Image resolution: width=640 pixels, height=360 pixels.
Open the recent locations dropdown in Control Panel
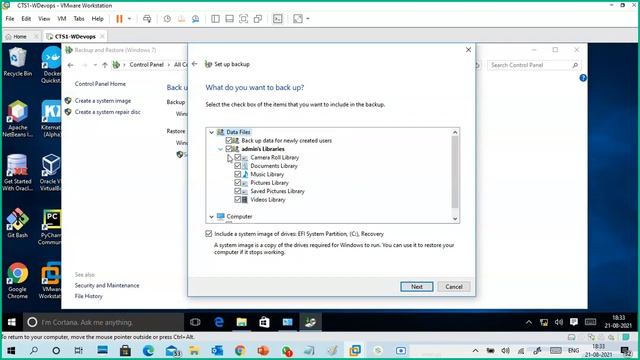pos(95,65)
